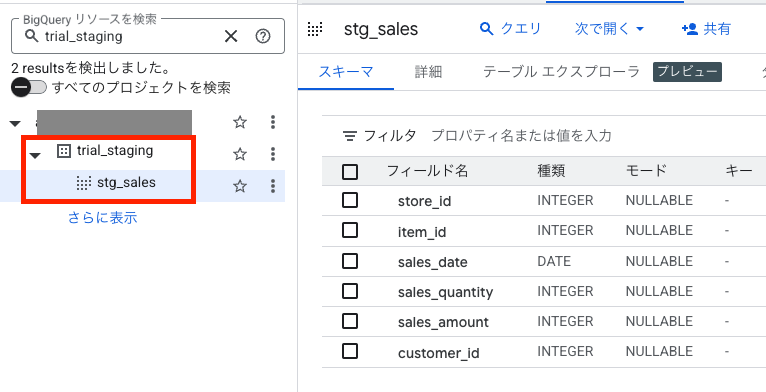
Task: Click the キー column header
Action: 739,171
